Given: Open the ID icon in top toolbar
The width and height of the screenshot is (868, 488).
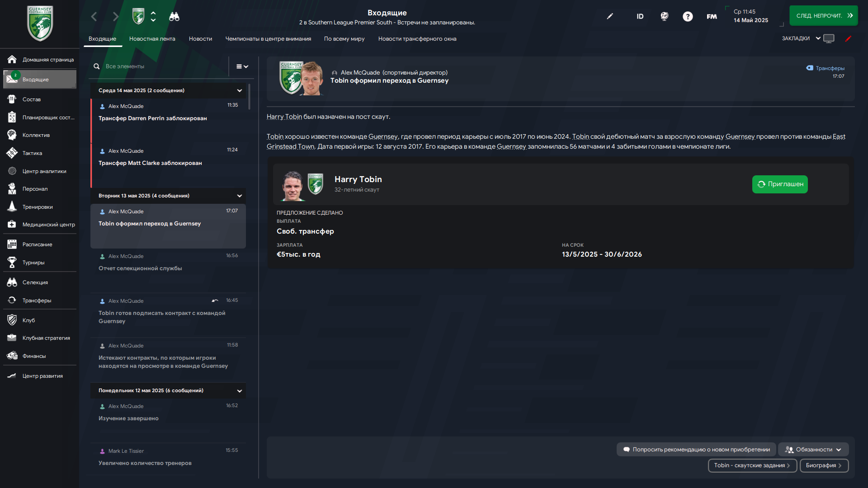Looking at the screenshot, I should (x=640, y=16).
